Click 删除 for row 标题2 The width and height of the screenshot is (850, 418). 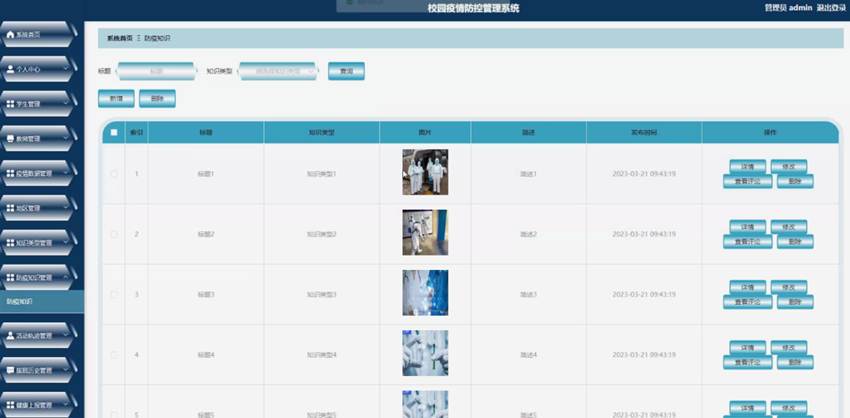click(x=795, y=242)
